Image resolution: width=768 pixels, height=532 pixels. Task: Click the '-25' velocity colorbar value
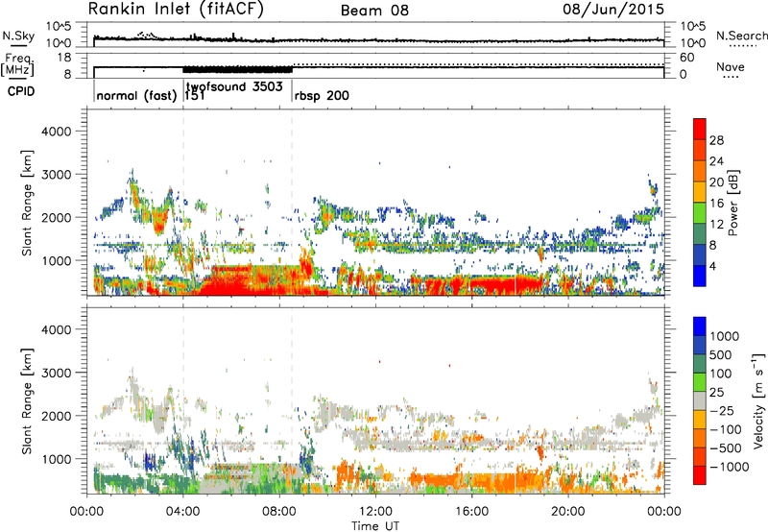point(722,411)
